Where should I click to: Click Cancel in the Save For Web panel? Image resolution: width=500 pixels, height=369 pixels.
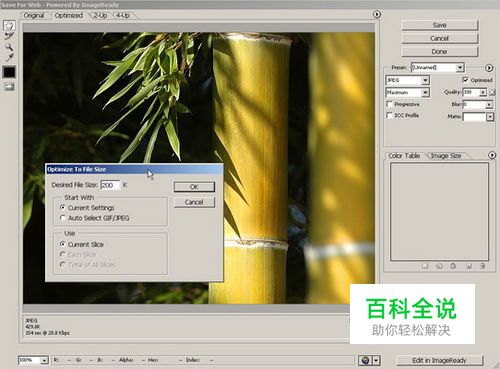[x=439, y=39]
